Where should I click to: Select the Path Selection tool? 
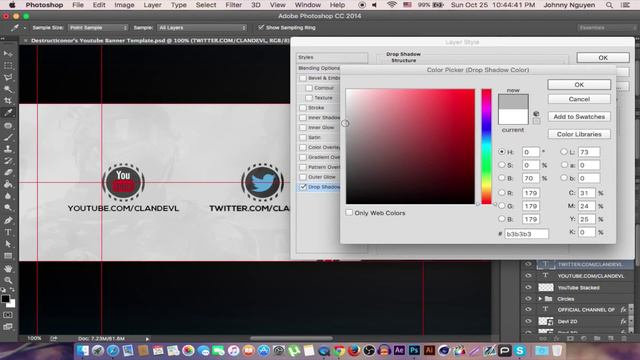pyautogui.click(x=8, y=244)
